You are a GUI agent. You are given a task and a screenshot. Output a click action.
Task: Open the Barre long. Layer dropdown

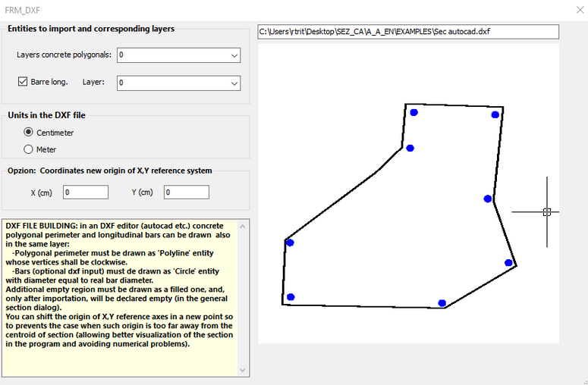[178, 83]
